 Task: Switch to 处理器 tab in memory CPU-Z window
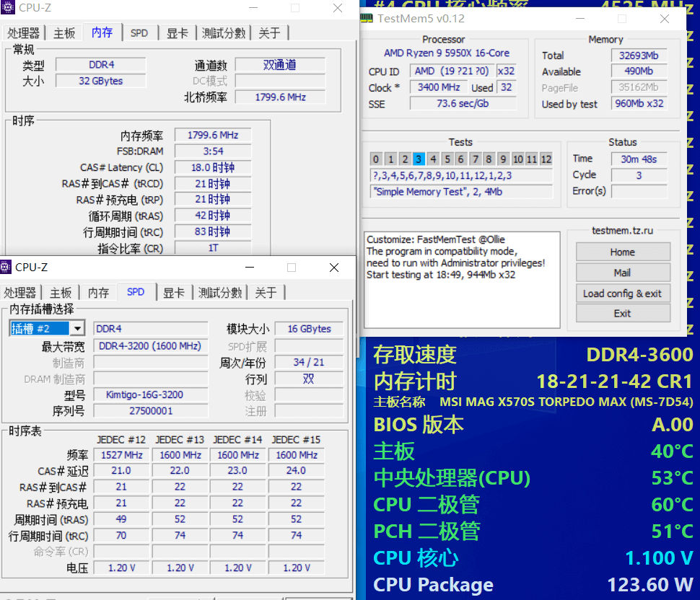tap(24, 33)
